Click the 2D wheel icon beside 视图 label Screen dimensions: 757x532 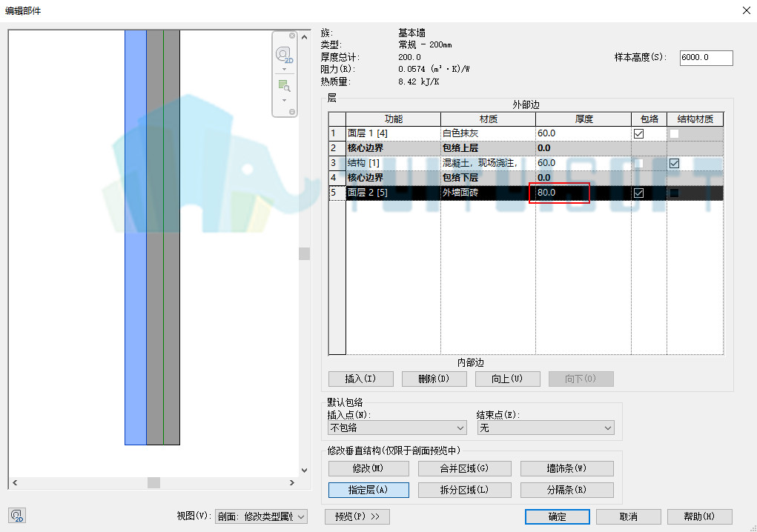click(x=17, y=516)
